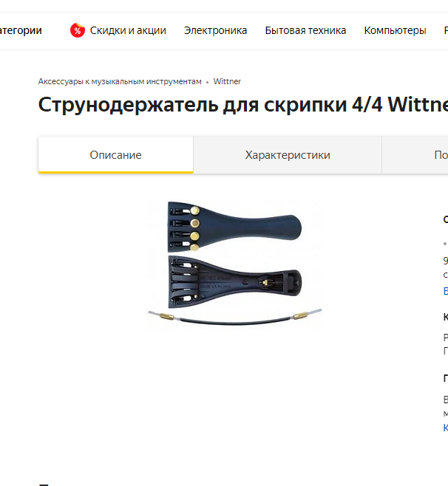Open the cut-off category after Компьютеры
The image size is (448, 486).
pos(446,30)
